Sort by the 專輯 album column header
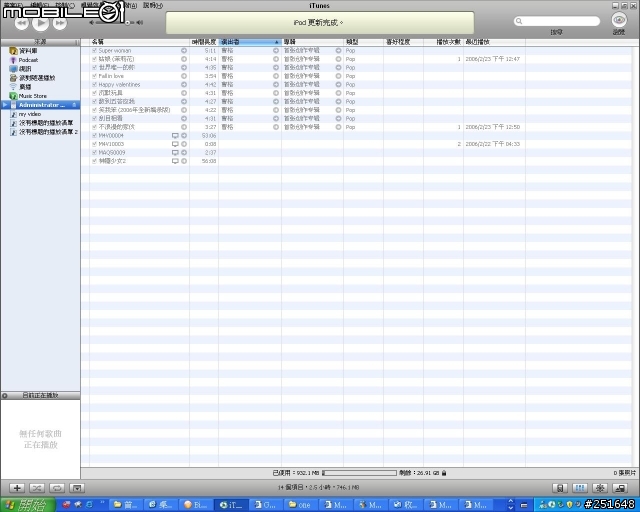 312,42
